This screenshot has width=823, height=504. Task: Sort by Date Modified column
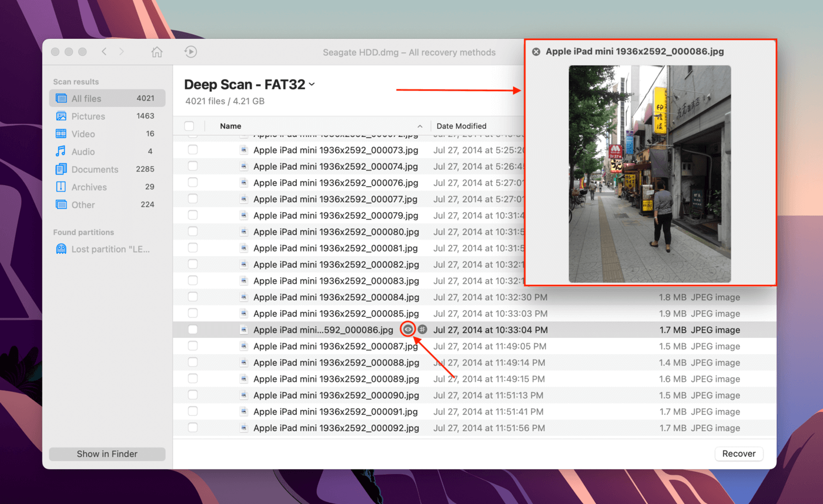[x=461, y=126]
